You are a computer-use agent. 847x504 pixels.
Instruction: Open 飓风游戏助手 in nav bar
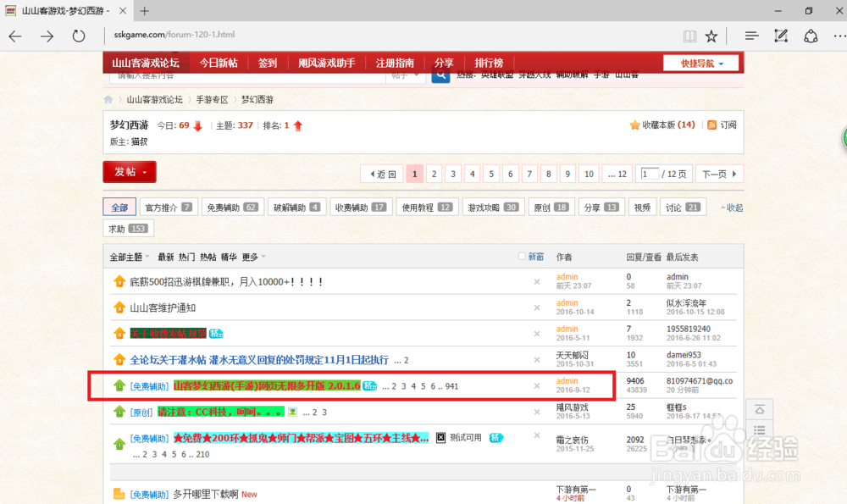327,64
